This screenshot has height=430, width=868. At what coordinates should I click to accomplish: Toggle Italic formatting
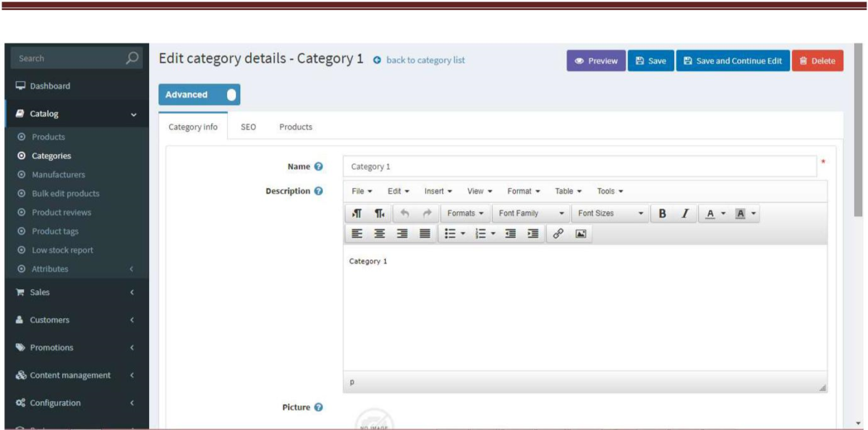(x=684, y=213)
